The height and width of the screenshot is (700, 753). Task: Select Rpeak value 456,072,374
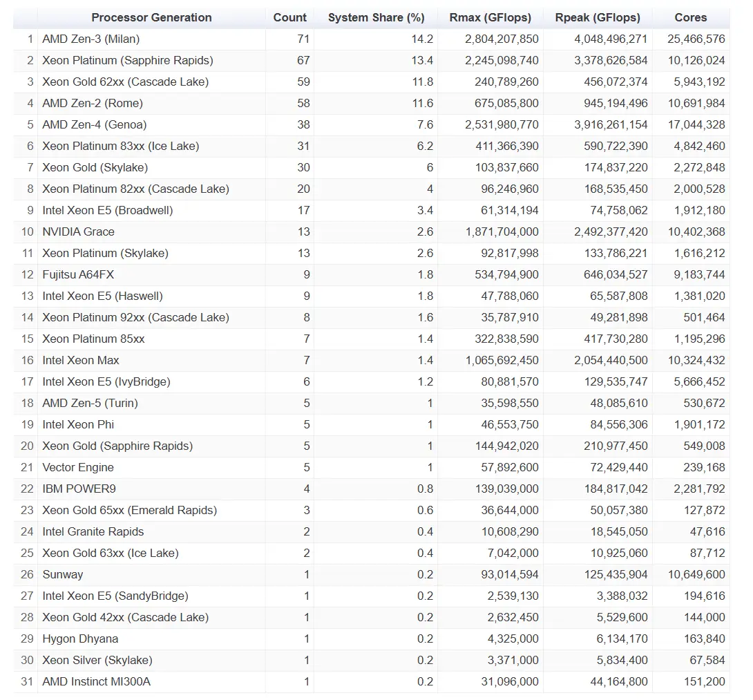pyautogui.click(x=616, y=82)
